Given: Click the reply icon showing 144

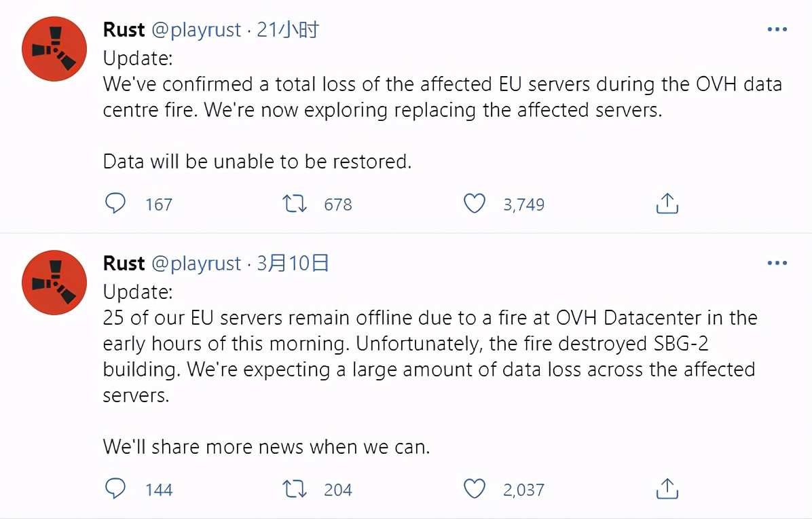Looking at the screenshot, I should coord(115,488).
